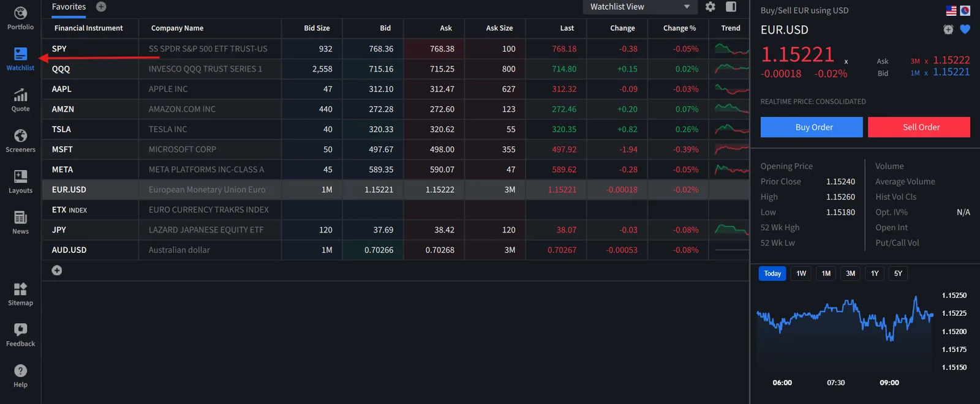Sort by Last column header

[567, 28]
